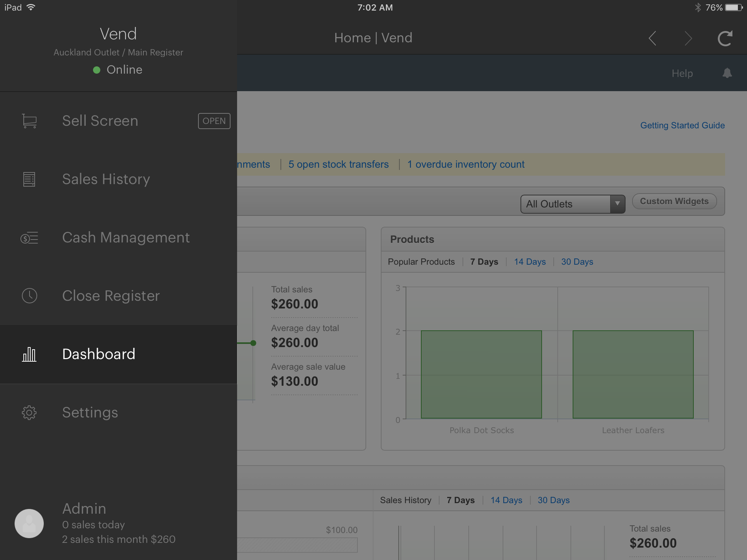
Task: Go back with the left arrow
Action: (x=653, y=38)
